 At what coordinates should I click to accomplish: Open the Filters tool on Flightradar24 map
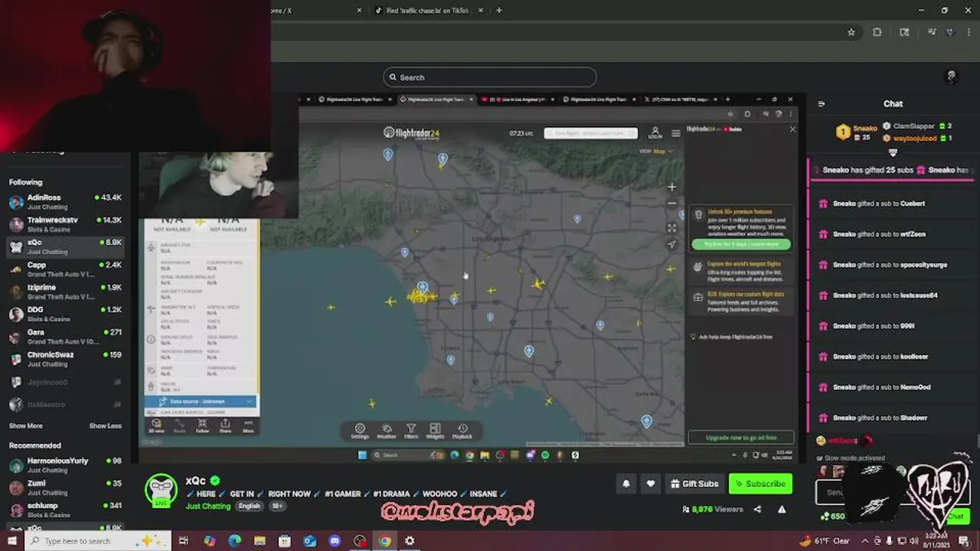pyautogui.click(x=411, y=431)
